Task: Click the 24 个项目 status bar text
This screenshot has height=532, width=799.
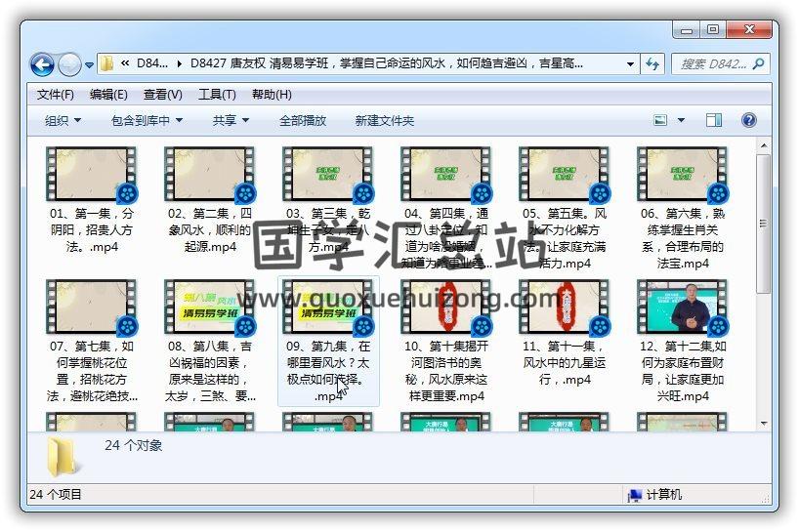Action: 56,494
